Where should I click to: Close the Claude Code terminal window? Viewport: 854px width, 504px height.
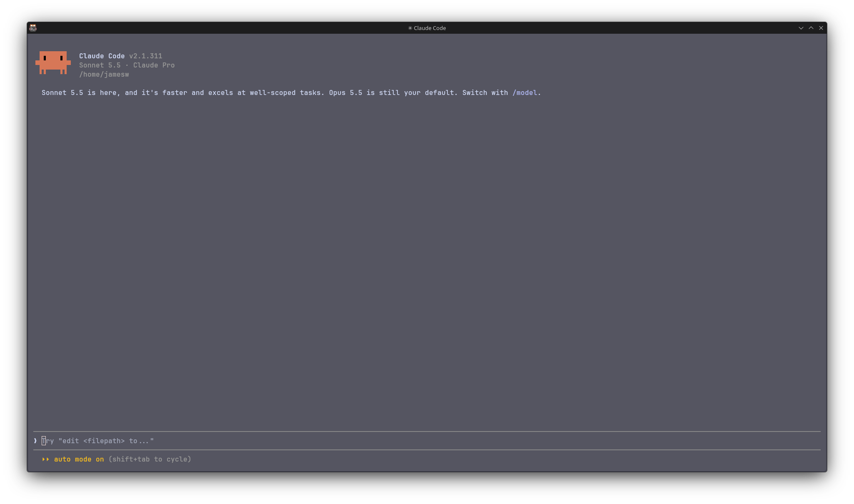point(821,28)
